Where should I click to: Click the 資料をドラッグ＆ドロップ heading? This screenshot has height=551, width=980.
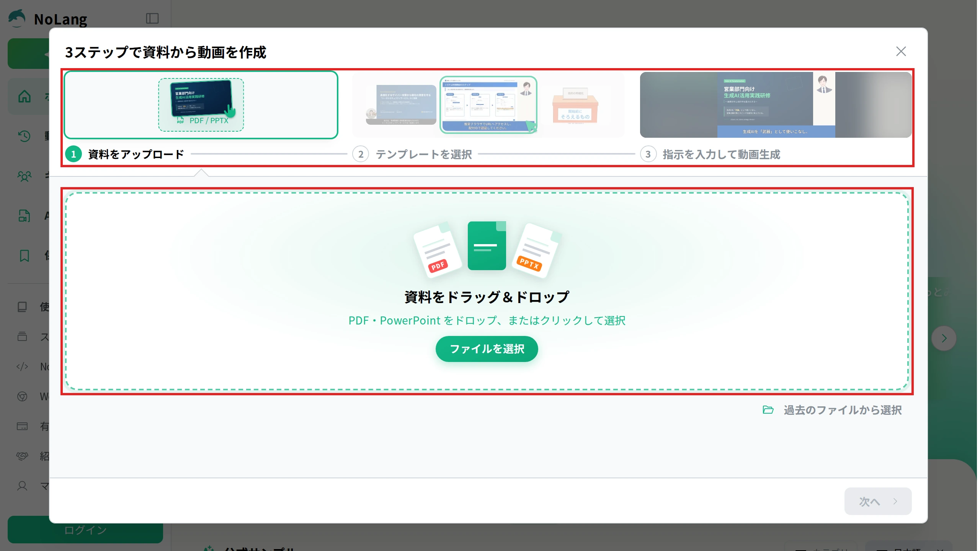(487, 297)
